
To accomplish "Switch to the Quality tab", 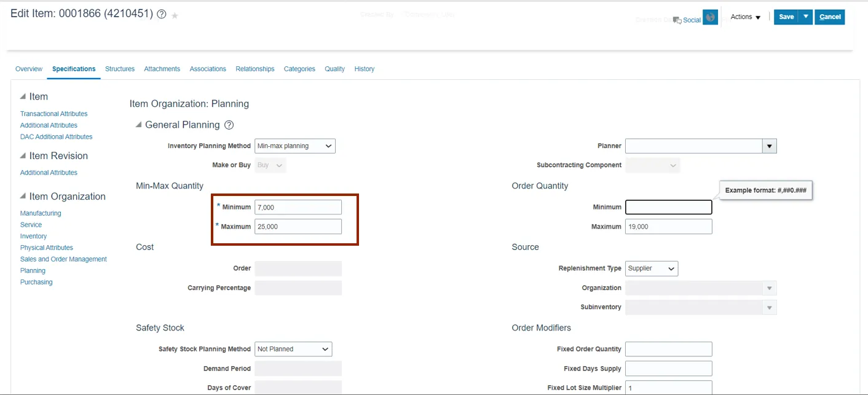I will (334, 69).
